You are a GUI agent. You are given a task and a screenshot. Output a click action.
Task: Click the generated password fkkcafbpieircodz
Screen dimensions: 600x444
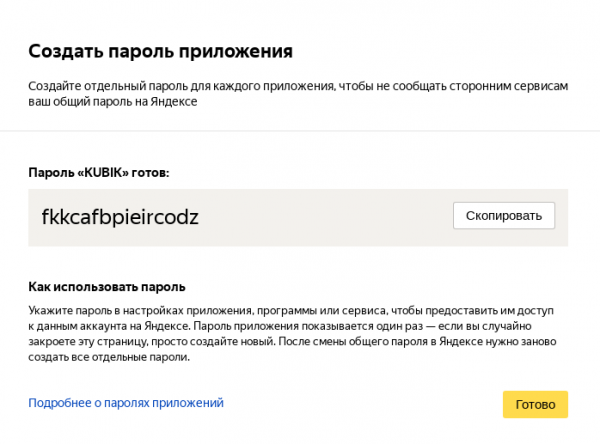120,216
